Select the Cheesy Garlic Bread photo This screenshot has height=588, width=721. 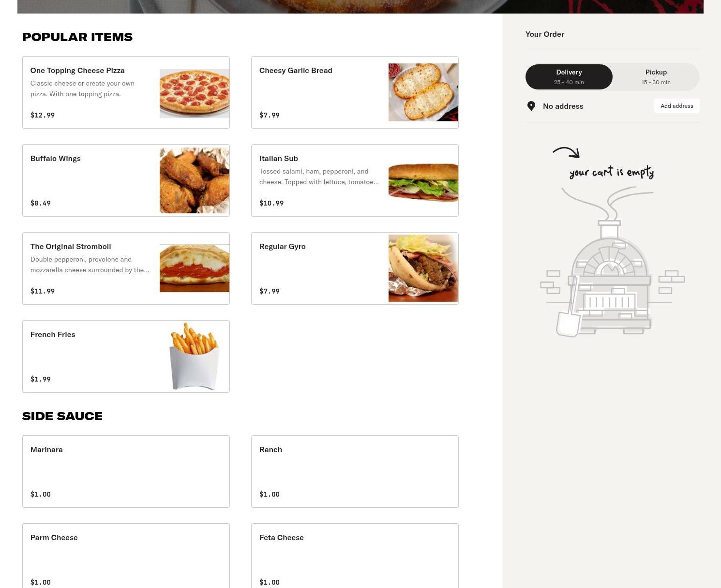423,92
